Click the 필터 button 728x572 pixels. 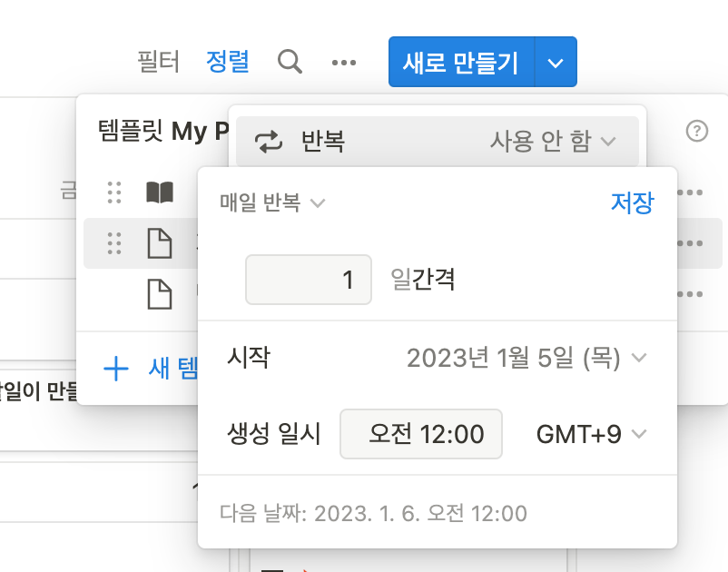159,62
